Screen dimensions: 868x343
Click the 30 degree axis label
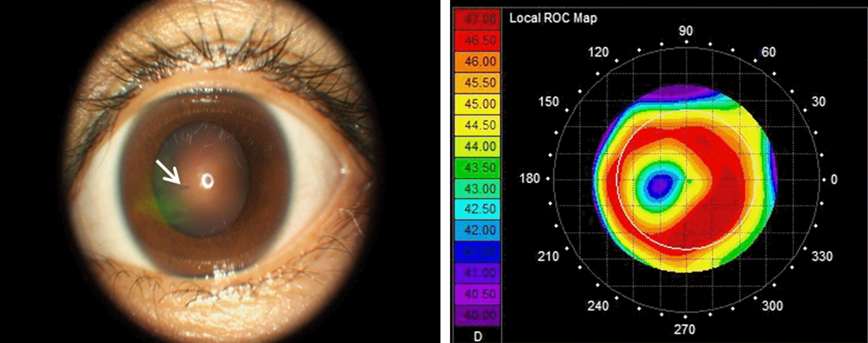tap(819, 102)
